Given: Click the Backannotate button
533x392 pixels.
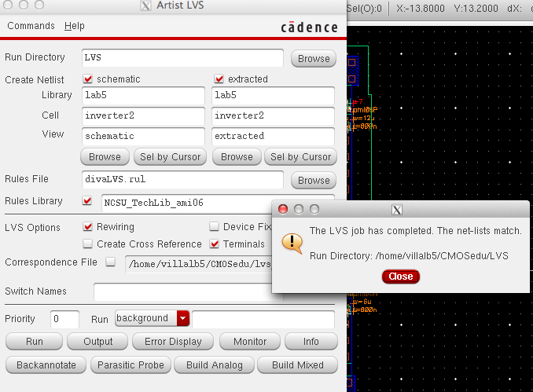Looking at the screenshot, I should tap(46, 365).
